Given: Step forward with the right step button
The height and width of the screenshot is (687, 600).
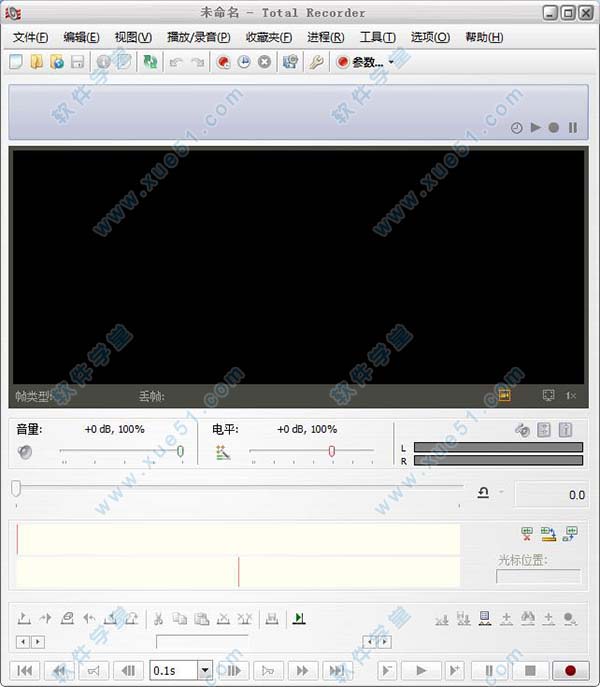Looking at the screenshot, I should [234, 670].
